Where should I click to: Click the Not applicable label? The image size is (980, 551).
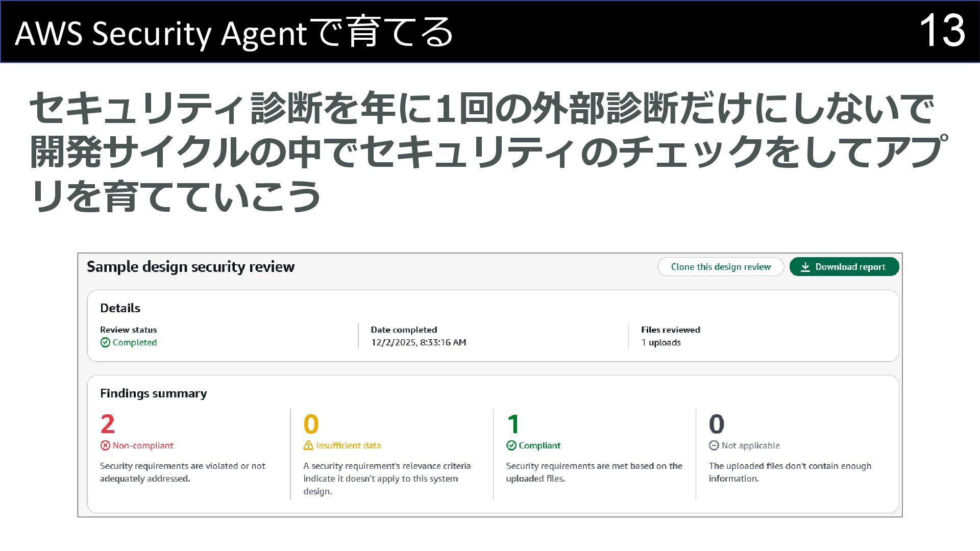(750, 445)
